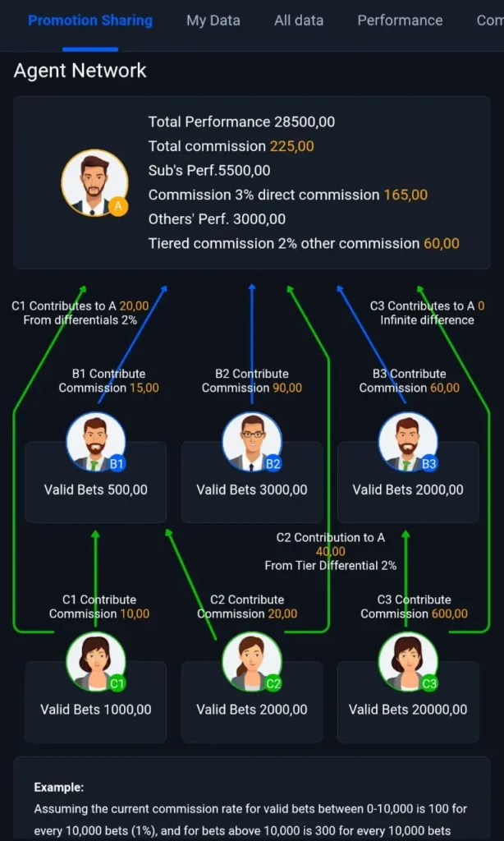The image size is (504, 841).
Task: Open the All data tab
Action: click(x=299, y=21)
